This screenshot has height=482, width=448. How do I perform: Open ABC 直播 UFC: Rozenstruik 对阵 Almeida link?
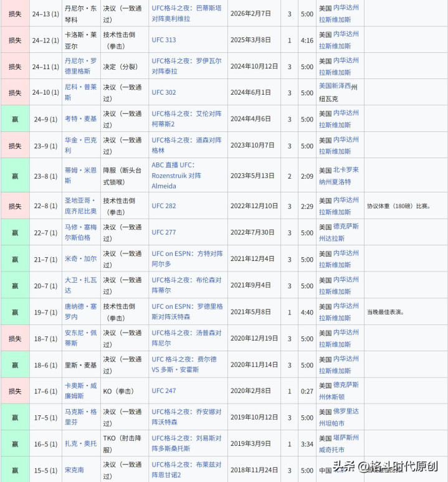tap(176, 175)
